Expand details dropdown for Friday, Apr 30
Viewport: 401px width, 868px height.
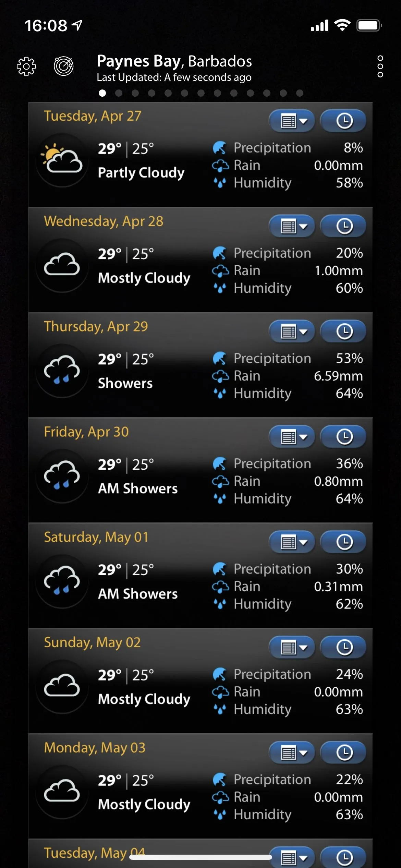point(292,436)
